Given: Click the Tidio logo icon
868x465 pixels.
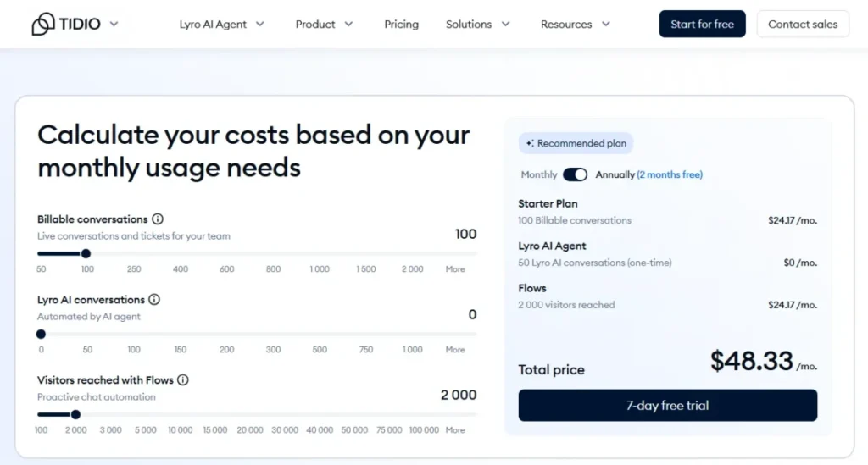Looking at the screenshot, I should coord(43,24).
